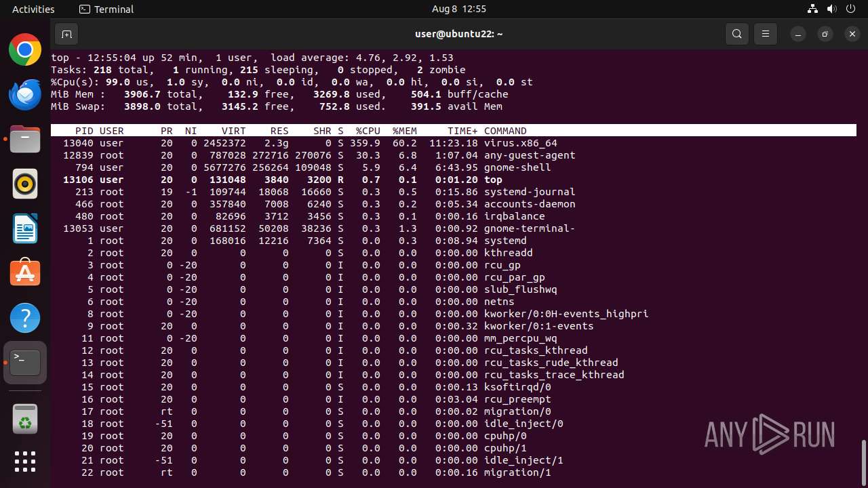Click the 11:23.18 TIME+ value

point(454,143)
